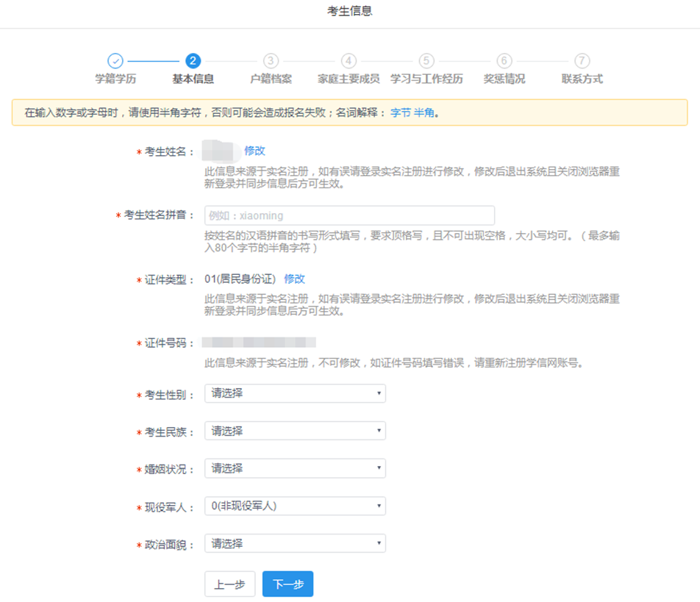The image size is (700, 602).
Task: Focus the 考生姓名拼音 input field
Action: point(349,215)
